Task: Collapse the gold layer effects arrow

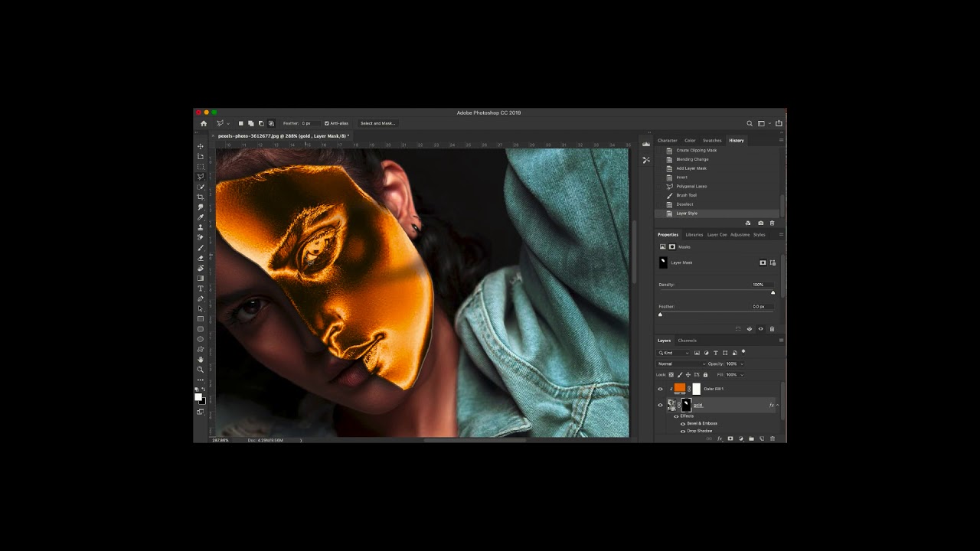Action: (x=778, y=405)
